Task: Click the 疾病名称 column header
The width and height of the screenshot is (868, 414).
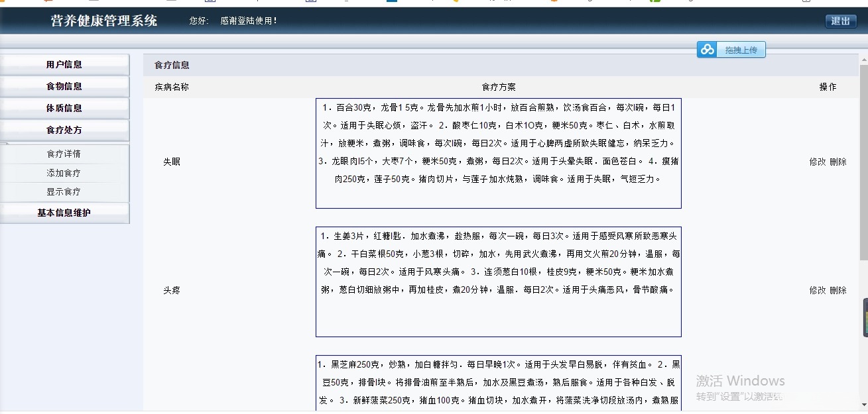Action: tap(170, 86)
